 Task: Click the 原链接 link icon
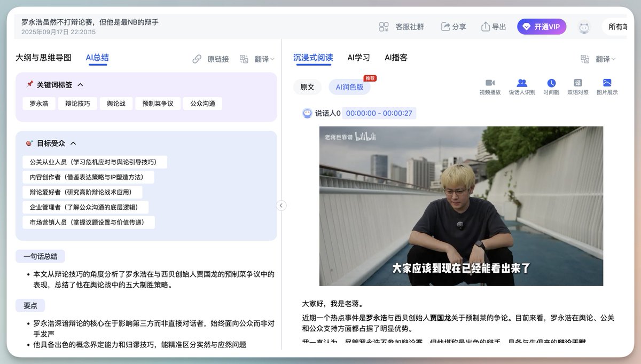[x=197, y=59]
